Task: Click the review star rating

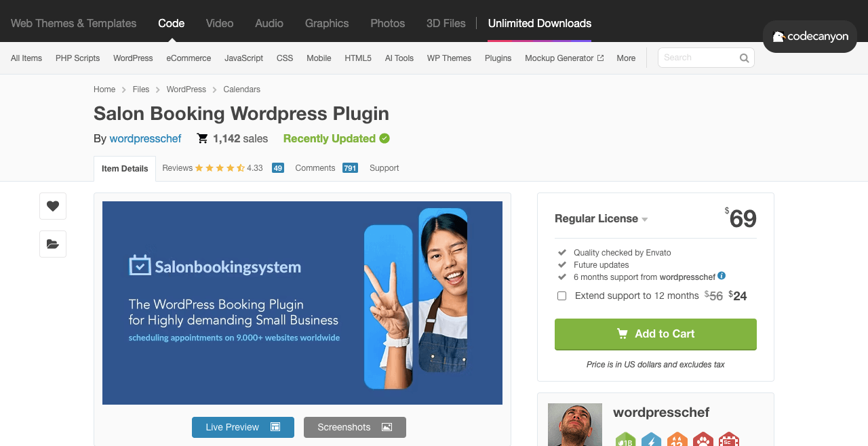Action: pos(220,168)
